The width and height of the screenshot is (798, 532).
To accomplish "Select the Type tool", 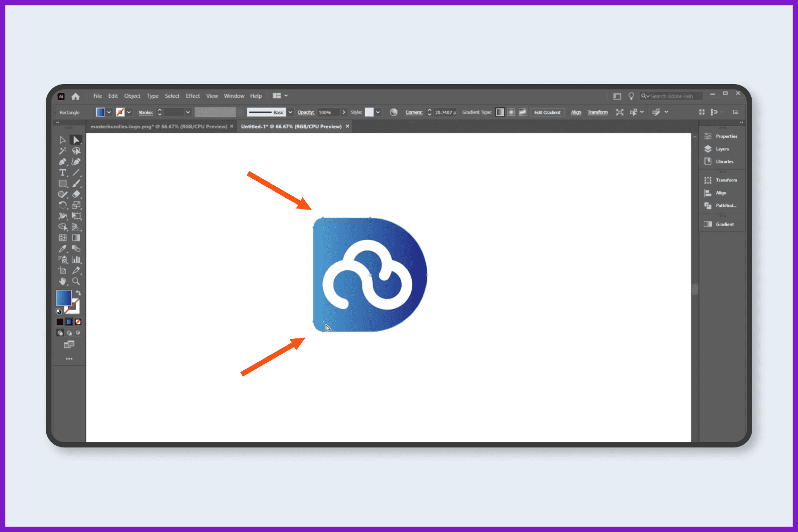I will [x=63, y=172].
